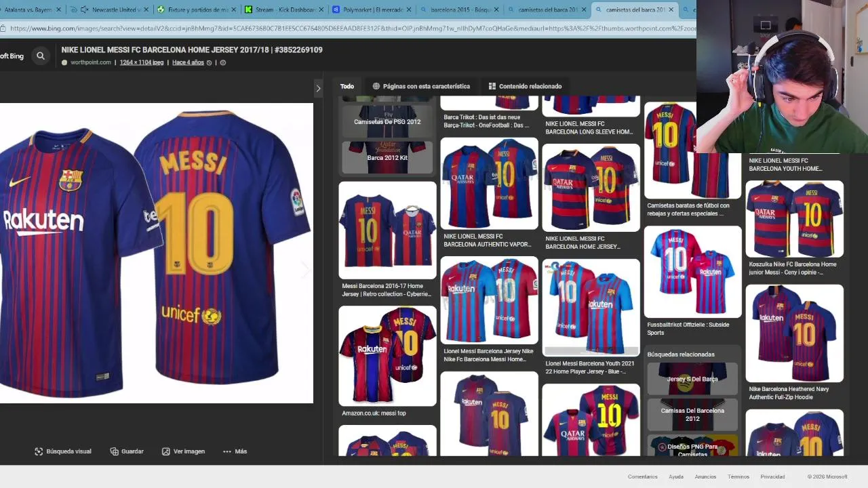Open the main Messi 10 jersey image

click(157, 253)
